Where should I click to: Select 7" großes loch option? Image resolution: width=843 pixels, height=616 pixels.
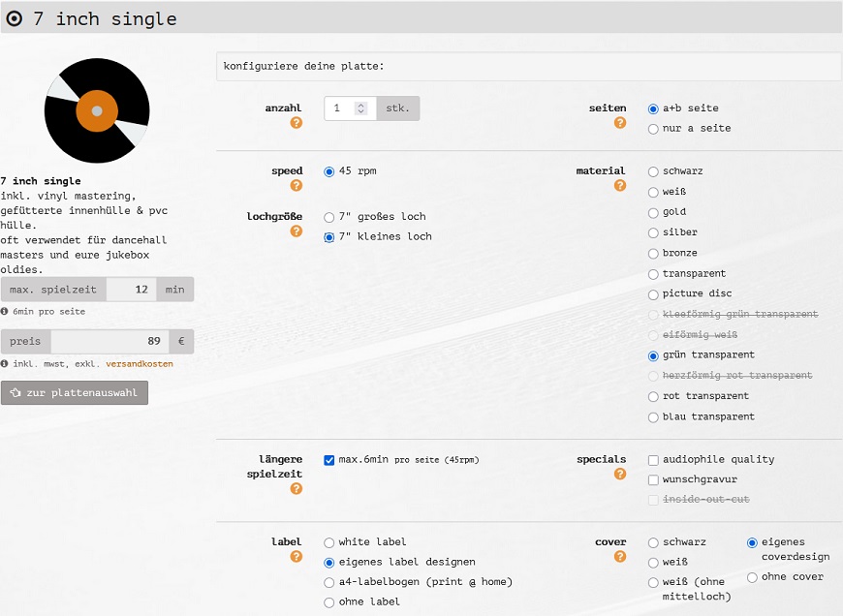click(329, 217)
